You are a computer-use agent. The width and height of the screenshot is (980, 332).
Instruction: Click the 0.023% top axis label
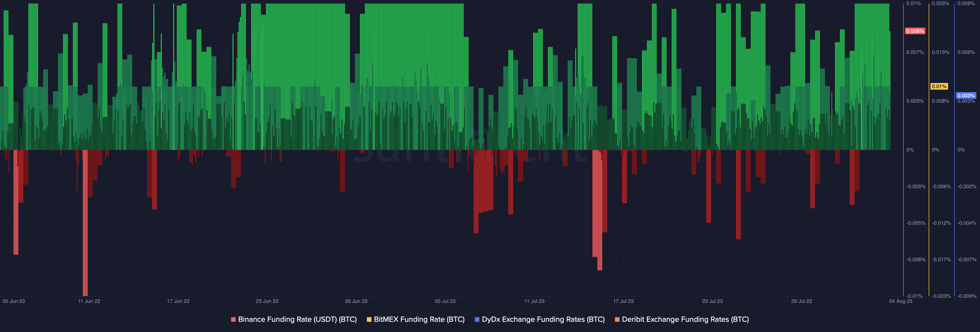(940, 3)
